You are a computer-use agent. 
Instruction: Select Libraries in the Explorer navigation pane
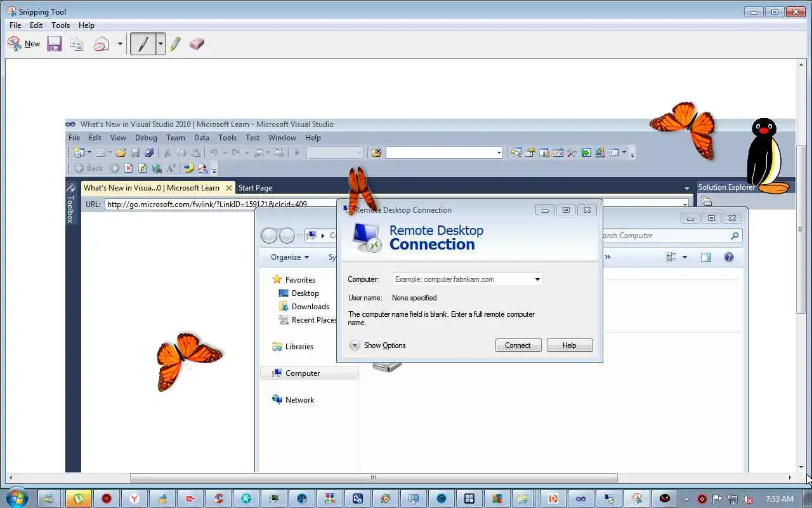pos(293,347)
